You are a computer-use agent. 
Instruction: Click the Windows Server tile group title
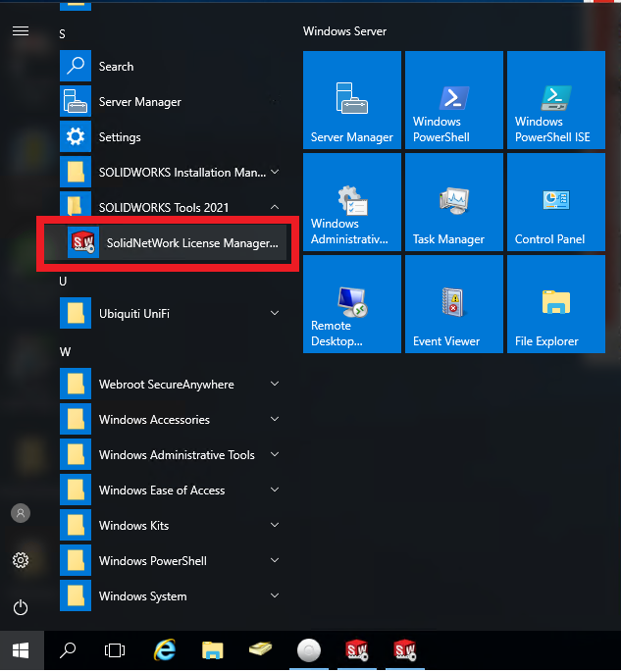(x=344, y=31)
